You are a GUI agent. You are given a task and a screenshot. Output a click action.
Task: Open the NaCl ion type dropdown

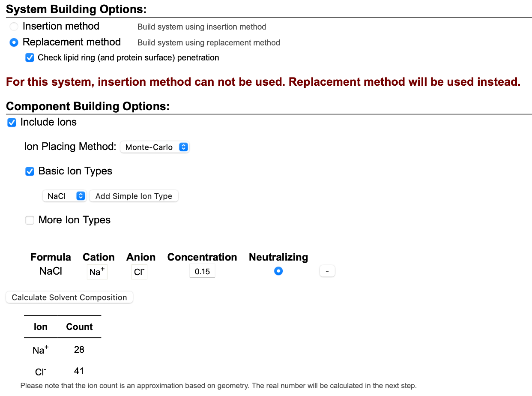pos(64,196)
